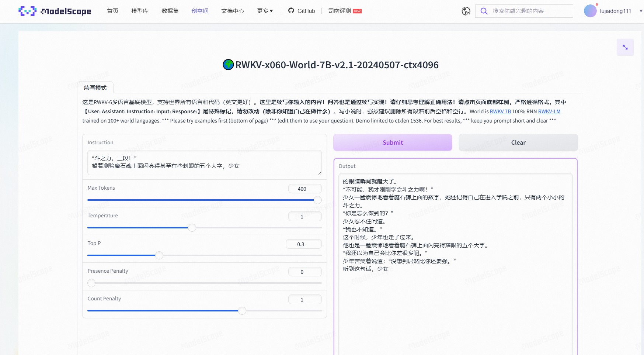The height and width of the screenshot is (355, 644).
Task: Click the Count Penalty value box
Action: pyautogui.click(x=305, y=299)
